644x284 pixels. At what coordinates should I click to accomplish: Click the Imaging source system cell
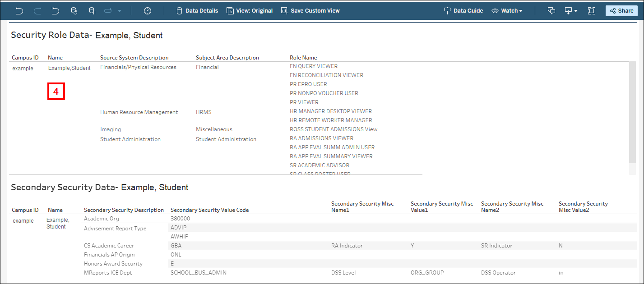111,129
